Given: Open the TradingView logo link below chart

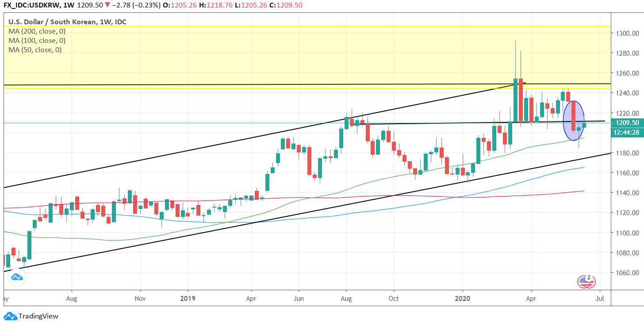Looking at the screenshot, I should click(x=31, y=316).
